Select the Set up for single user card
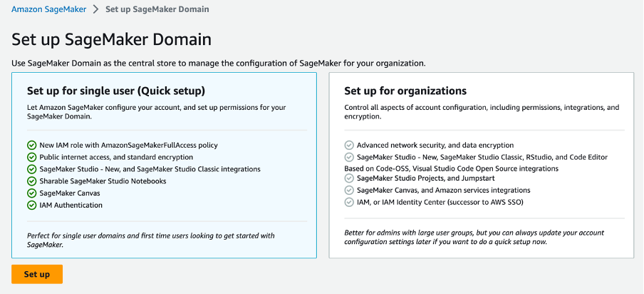 tap(165, 166)
